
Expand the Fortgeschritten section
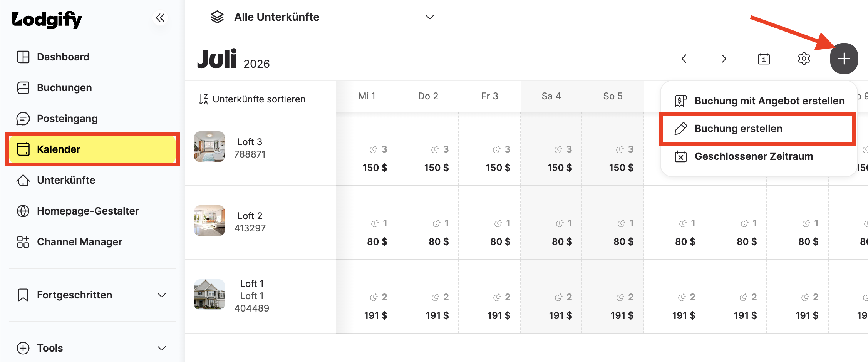[x=92, y=295]
